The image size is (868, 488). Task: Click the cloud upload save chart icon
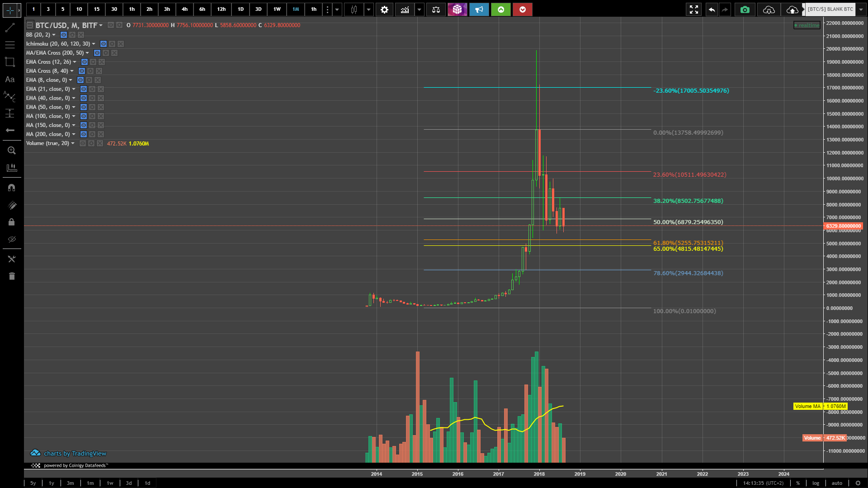click(x=792, y=9)
